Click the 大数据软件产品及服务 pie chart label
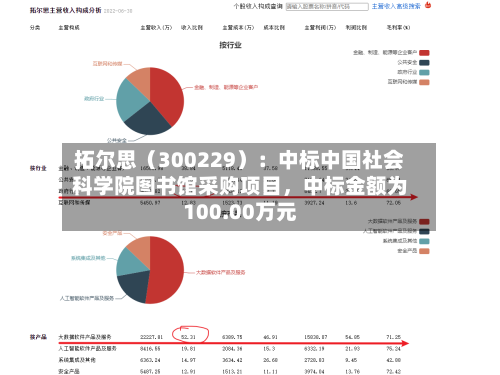 pyautogui.click(x=220, y=273)
